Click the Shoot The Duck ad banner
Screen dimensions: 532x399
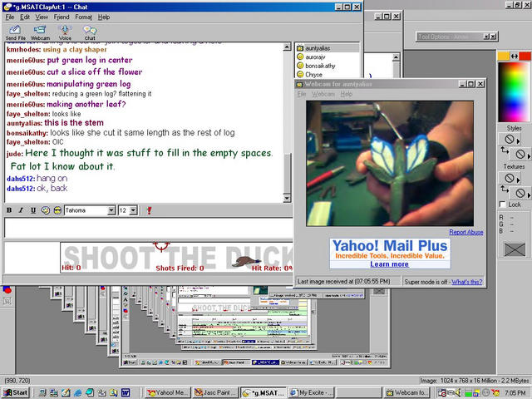coord(176,257)
